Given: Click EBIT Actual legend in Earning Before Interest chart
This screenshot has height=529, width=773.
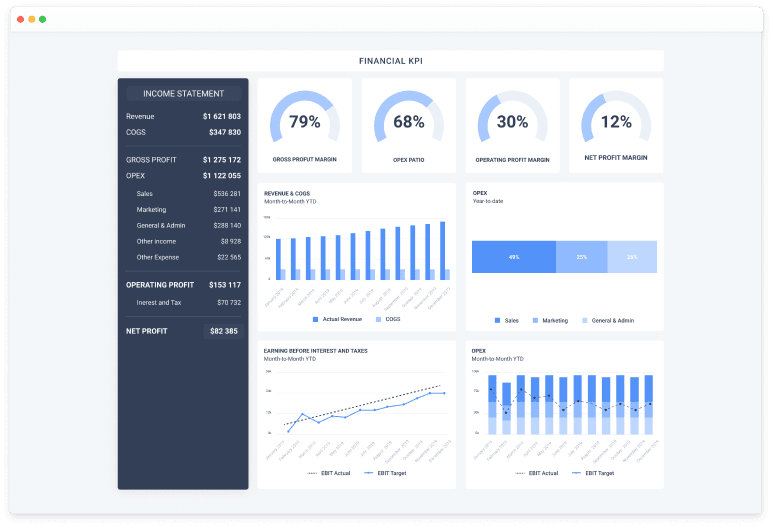Looking at the screenshot, I should pos(329,473).
